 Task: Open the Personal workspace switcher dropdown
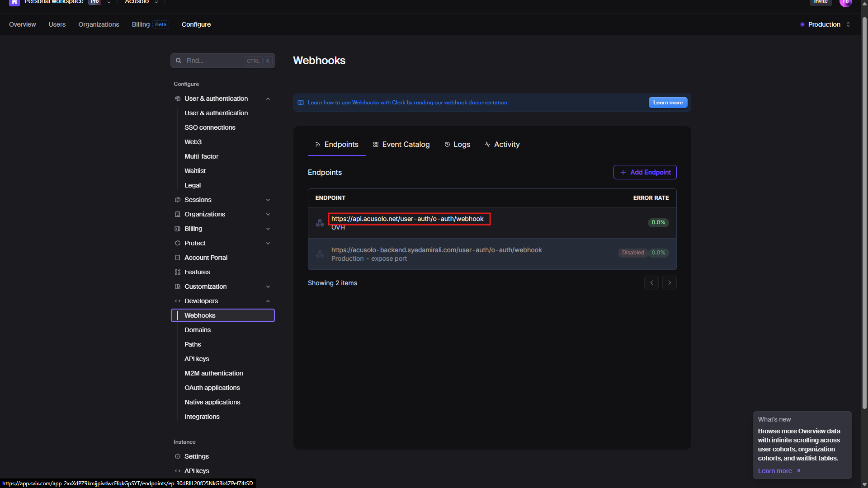[109, 2]
